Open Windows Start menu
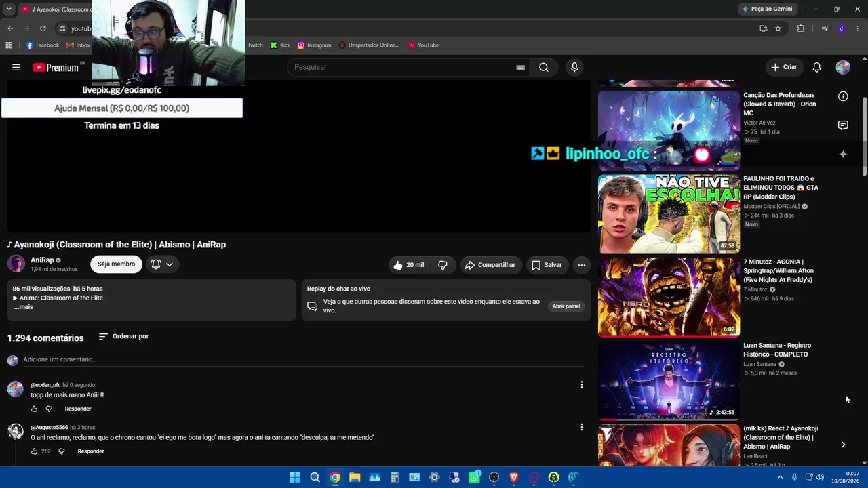Screen dimensions: 868x488 [x=295, y=477]
